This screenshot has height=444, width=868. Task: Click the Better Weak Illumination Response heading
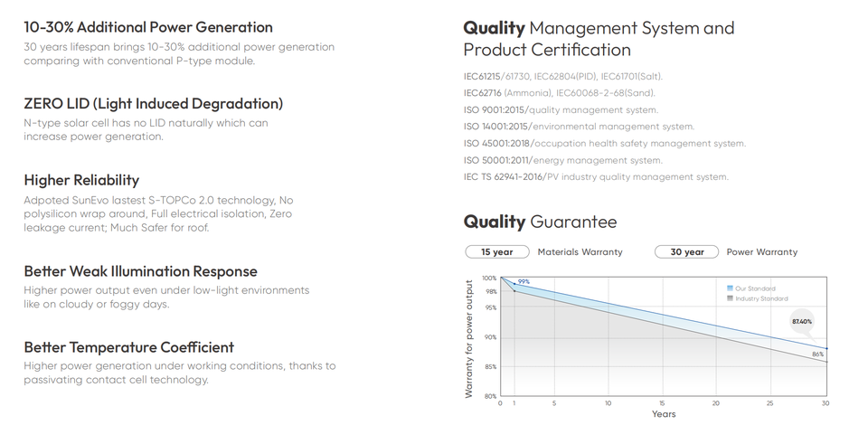coord(140,271)
